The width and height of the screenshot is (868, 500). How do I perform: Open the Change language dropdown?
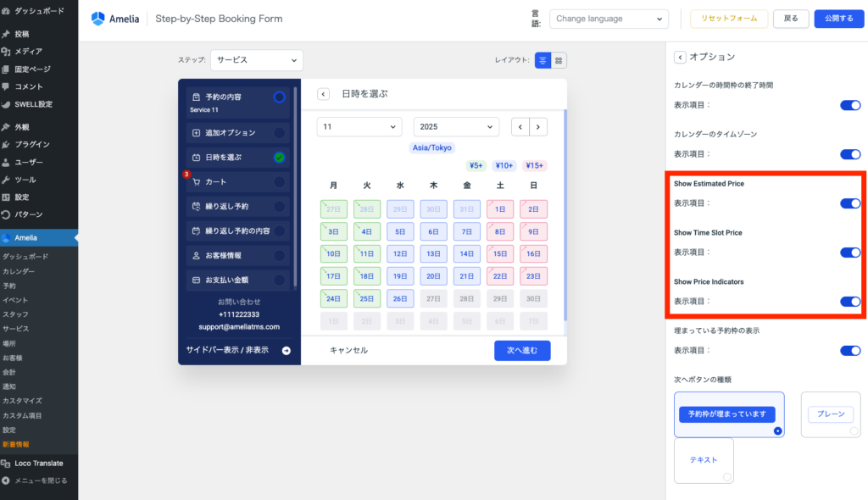609,19
